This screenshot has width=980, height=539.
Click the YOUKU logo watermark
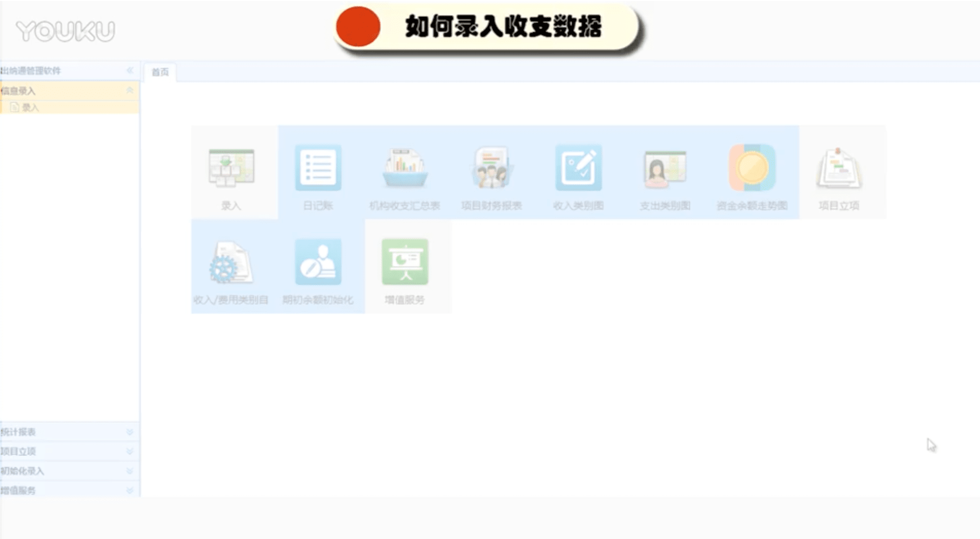click(65, 31)
